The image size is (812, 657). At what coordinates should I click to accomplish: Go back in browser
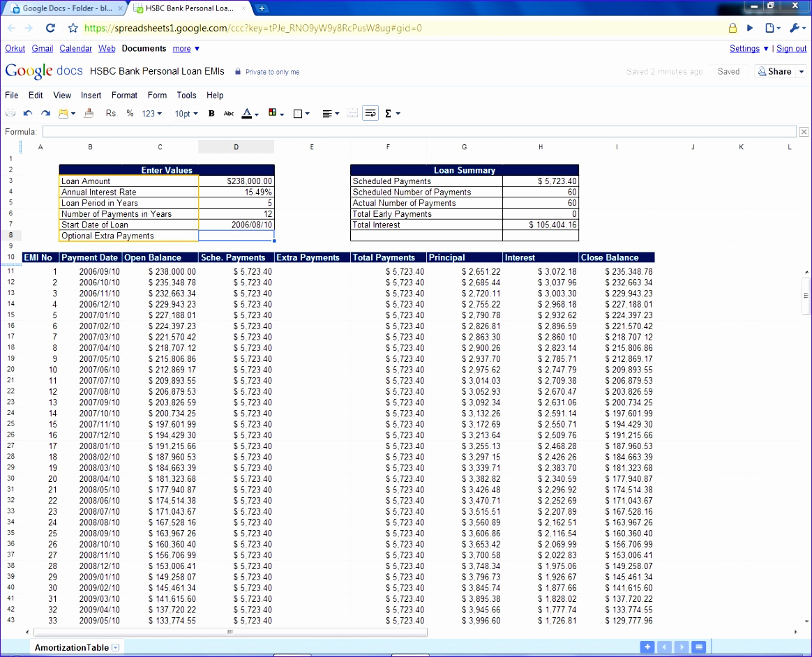[x=11, y=28]
